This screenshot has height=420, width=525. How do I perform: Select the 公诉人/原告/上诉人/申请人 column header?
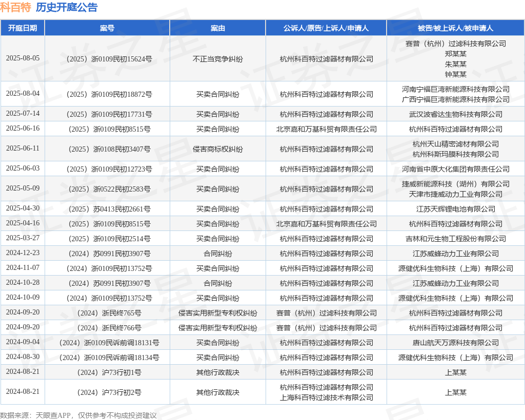coord(326,28)
